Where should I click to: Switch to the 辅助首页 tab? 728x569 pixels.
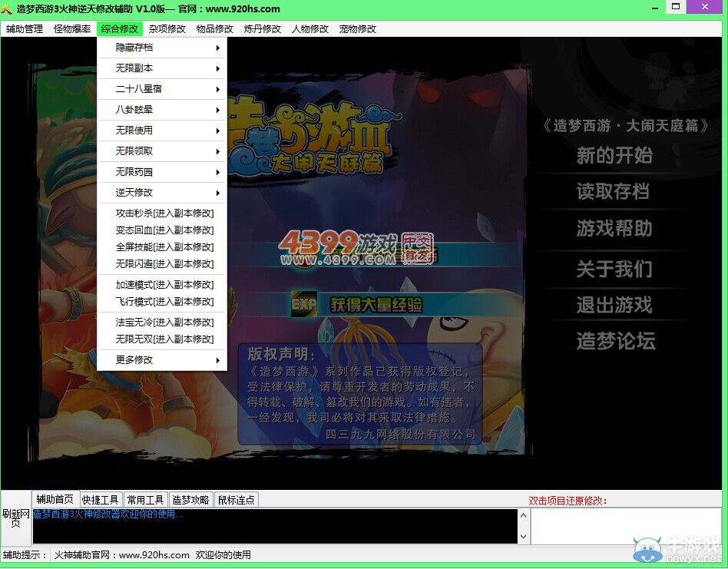coord(55,499)
